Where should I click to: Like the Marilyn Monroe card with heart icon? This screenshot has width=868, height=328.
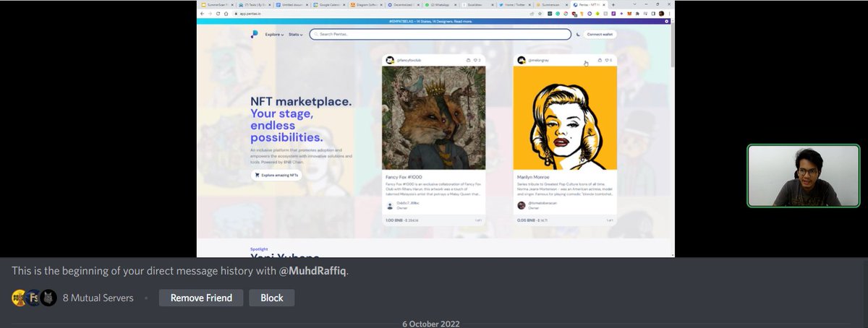(x=607, y=60)
